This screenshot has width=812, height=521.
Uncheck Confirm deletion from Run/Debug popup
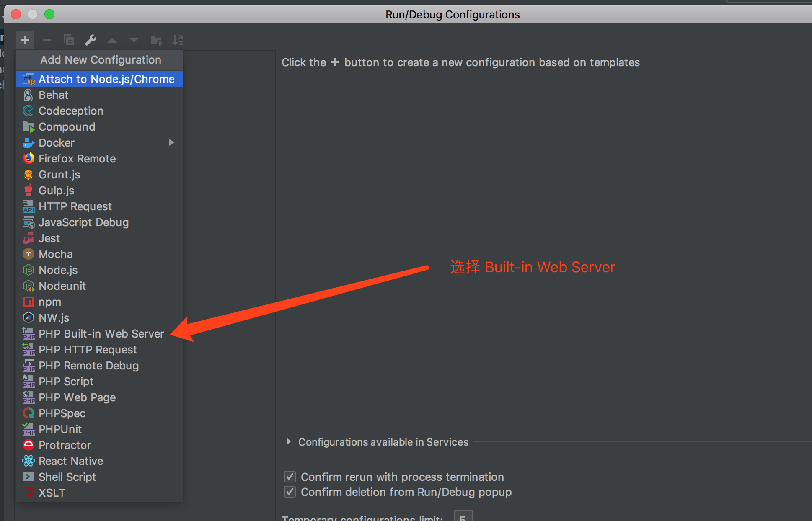coord(290,492)
